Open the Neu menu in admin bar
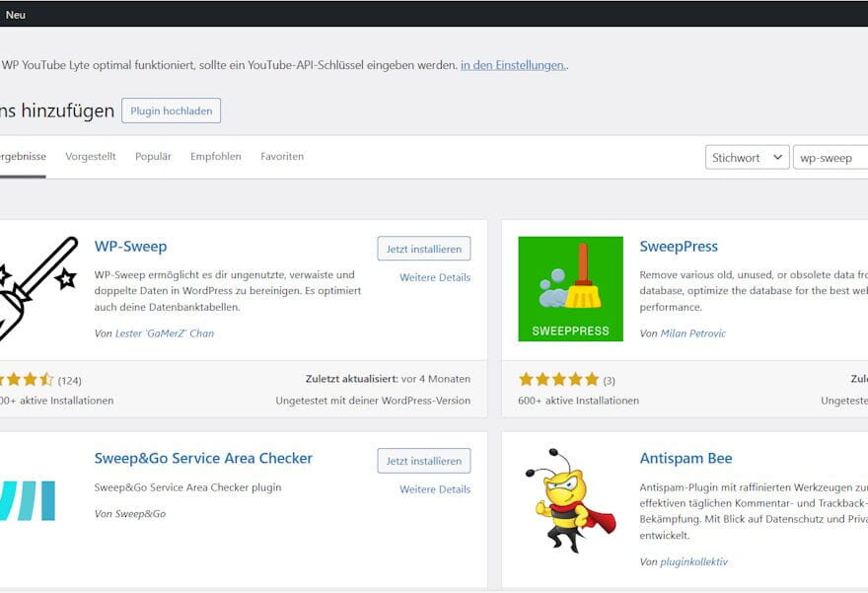Viewport: 868px width, 593px height. (16, 15)
